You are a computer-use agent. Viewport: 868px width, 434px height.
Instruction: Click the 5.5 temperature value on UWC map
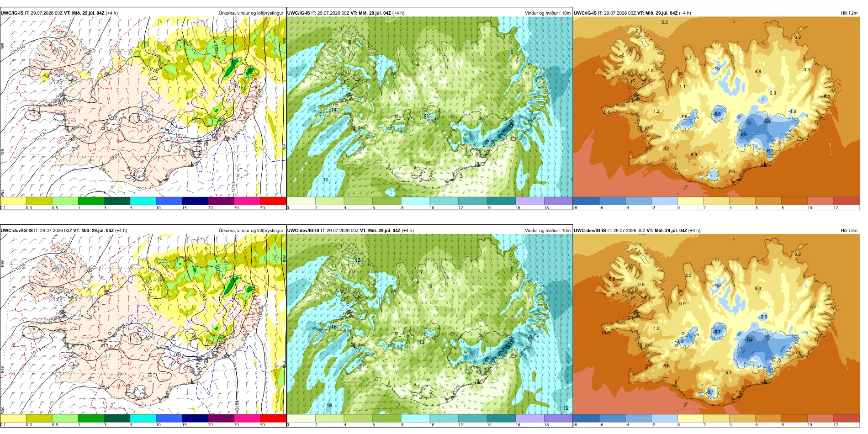pos(665,22)
